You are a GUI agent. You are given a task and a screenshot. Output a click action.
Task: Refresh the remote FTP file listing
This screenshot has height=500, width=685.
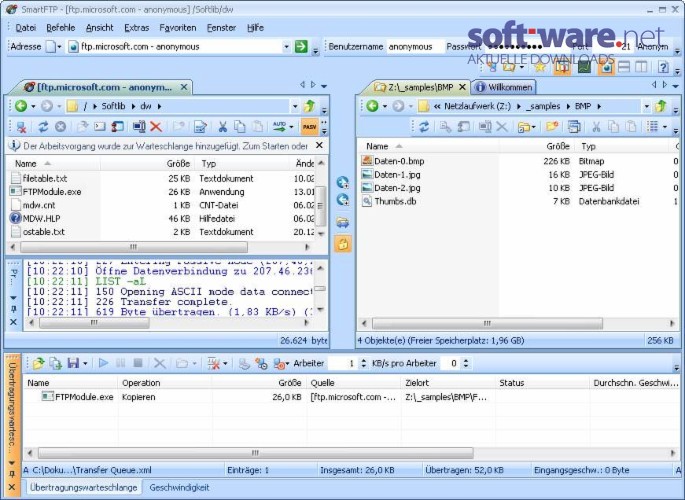[x=43, y=127]
